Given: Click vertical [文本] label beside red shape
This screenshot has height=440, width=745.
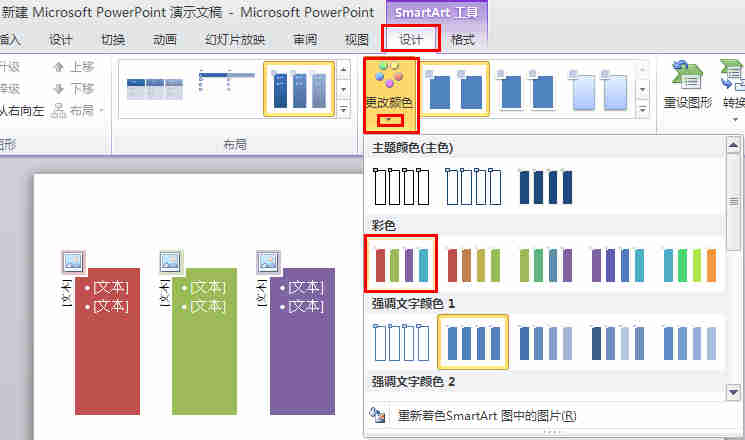Looking at the screenshot, I should (x=68, y=293).
